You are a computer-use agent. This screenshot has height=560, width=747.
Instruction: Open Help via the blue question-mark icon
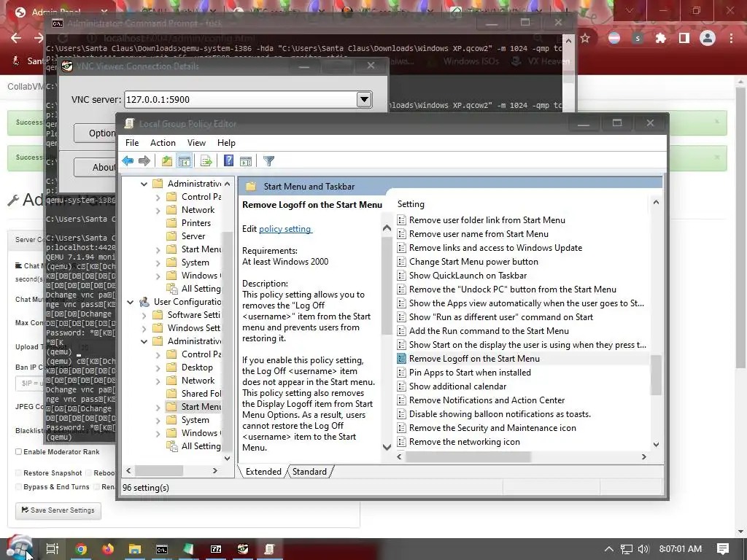(x=228, y=161)
